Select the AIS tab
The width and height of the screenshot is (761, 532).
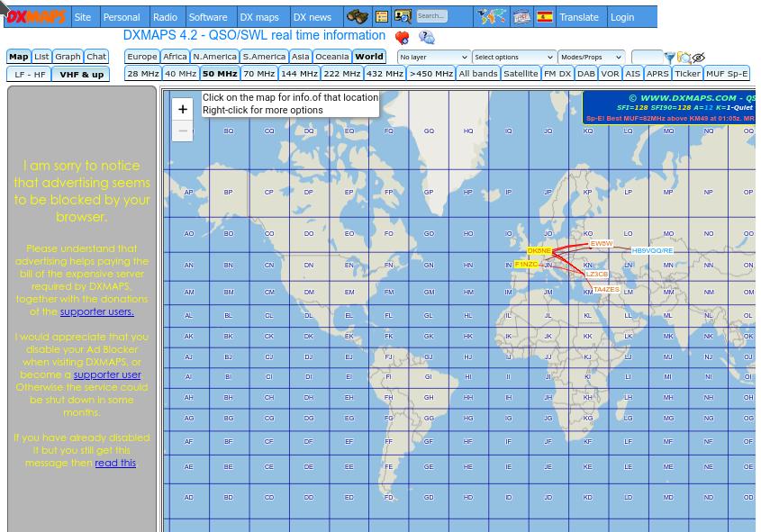point(632,74)
